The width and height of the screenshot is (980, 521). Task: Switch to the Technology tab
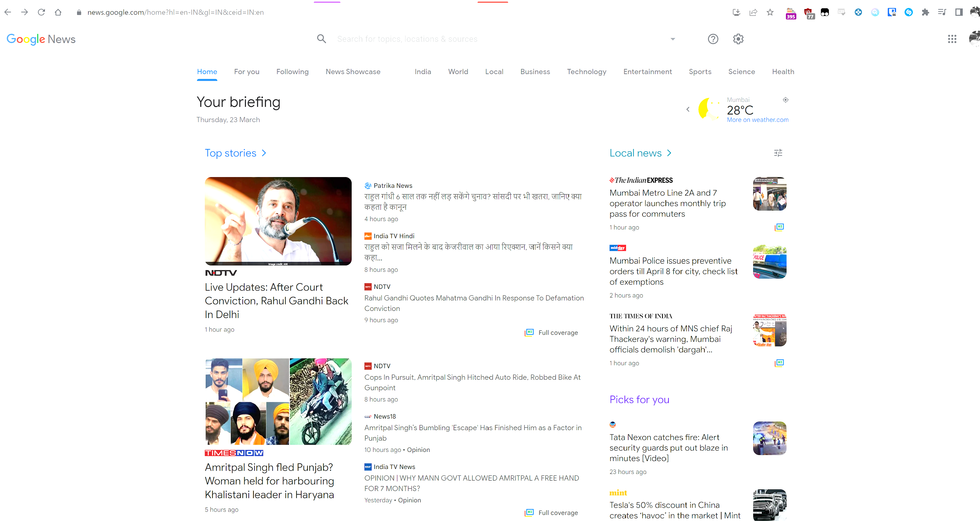pyautogui.click(x=586, y=72)
